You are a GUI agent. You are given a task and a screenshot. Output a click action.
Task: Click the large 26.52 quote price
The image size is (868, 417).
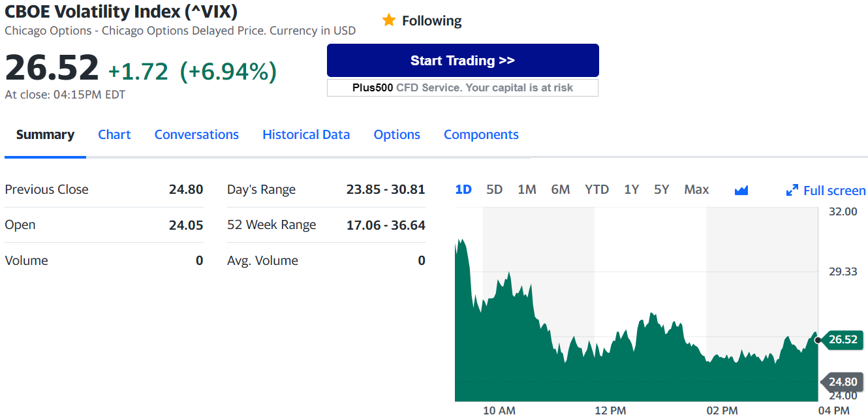click(52, 68)
